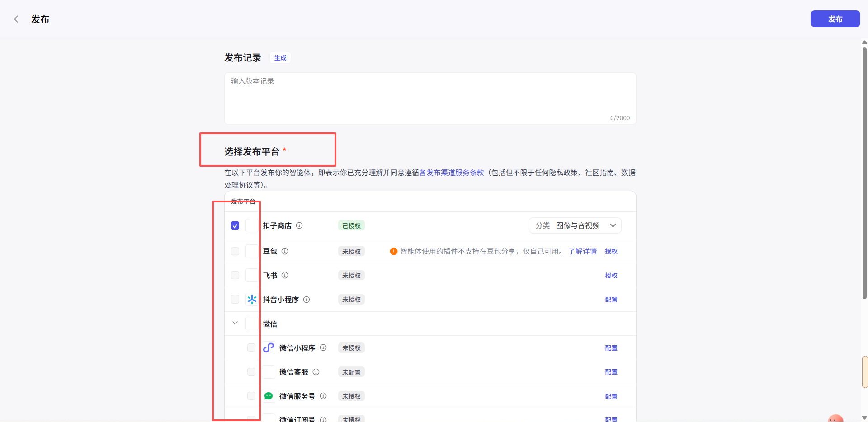This screenshot has width=868, height=422.
Task: Click the info icon beside 微信服务号
Action: (323, 396)
